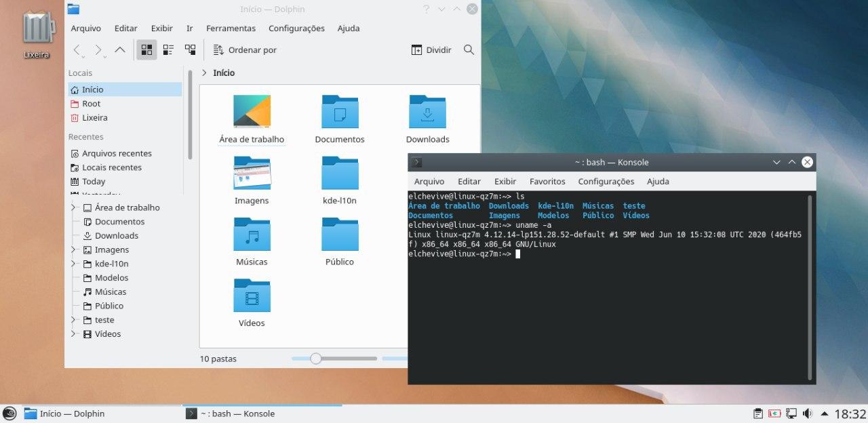The width and height of the screenshot is (868, 423).
Task: Expand Vídeos tree node
Action: pyautogui.click(x=73, y=334)
